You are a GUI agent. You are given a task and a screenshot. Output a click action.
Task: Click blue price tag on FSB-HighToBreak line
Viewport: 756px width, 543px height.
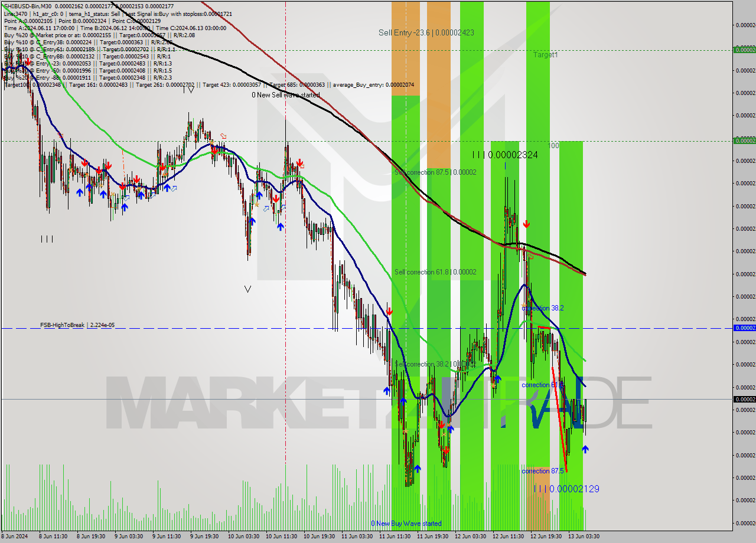coord(744,328)
